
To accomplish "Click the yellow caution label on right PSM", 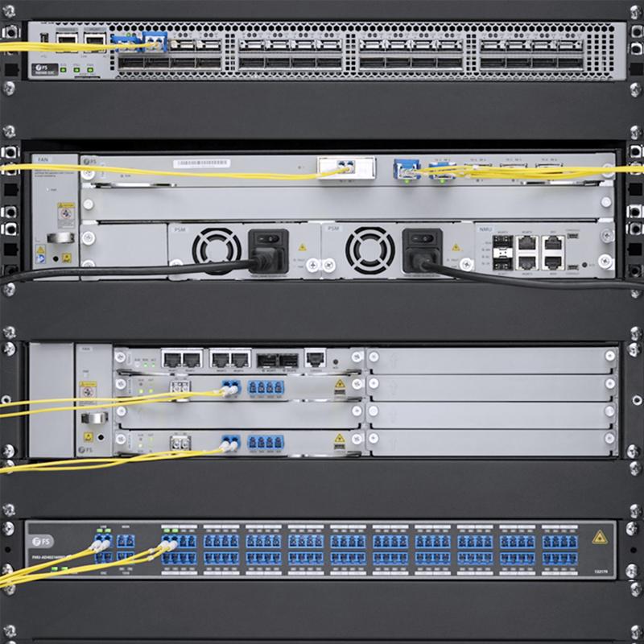I will (x=455, y=247).
